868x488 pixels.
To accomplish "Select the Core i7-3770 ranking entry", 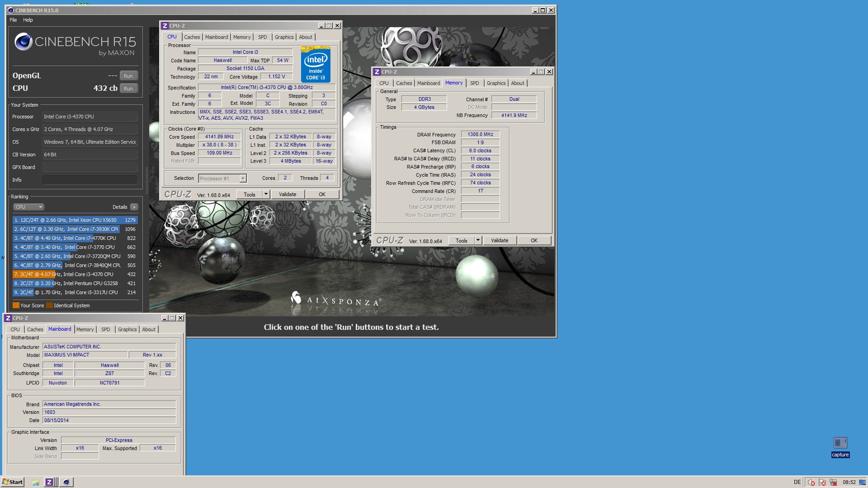I will click(x=75, y=247).
